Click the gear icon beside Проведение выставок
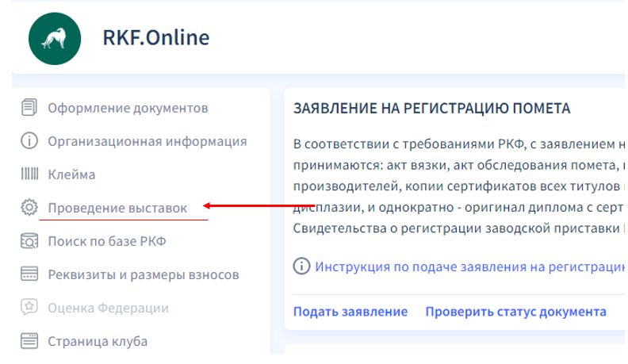The height and width of the screenshot is (364, 628). point(29,208)
